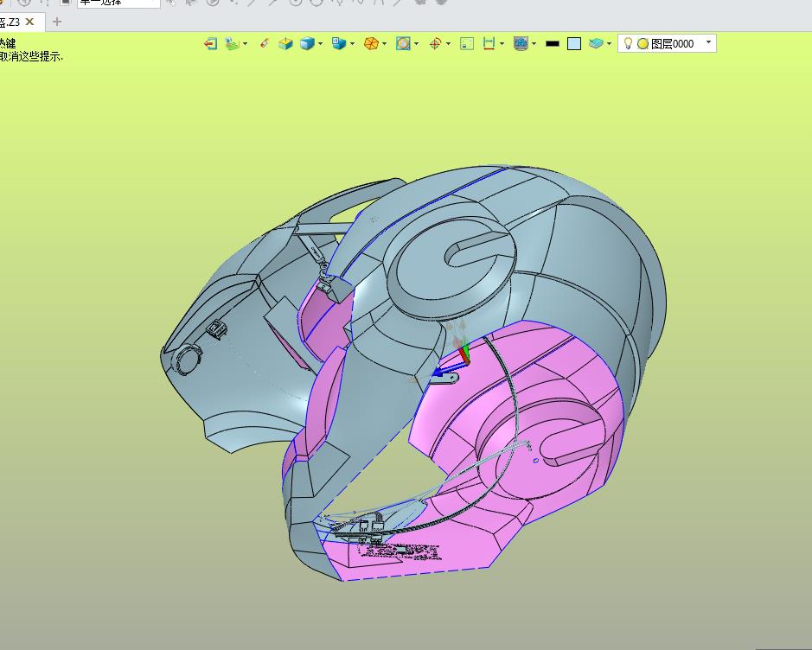This screenshot has height=650, width=812.
Task: Open the view-orientation cube dropdown arrow
Action: click(352, 44)
